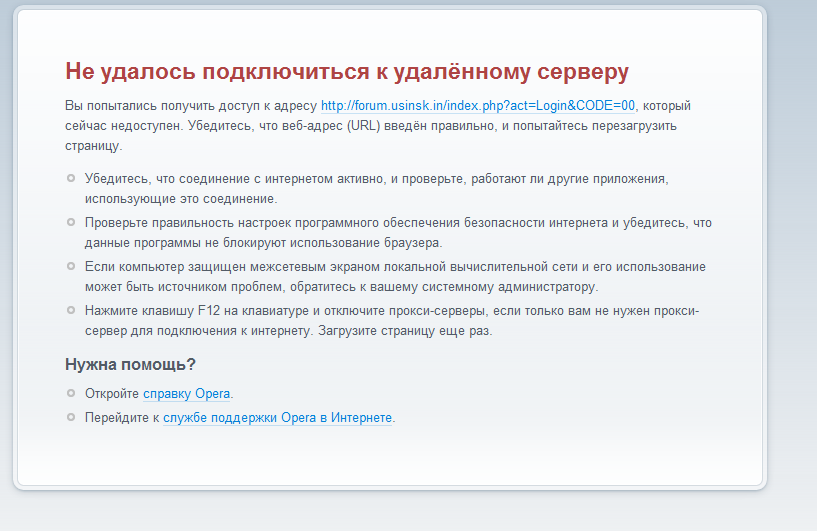Click the words "Перейдите к" before the support link
The image size is (817, 531).
point(122,418)
